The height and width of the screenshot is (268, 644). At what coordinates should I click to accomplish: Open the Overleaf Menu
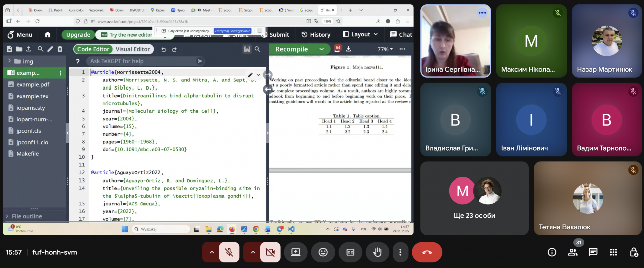click(20, 35)
